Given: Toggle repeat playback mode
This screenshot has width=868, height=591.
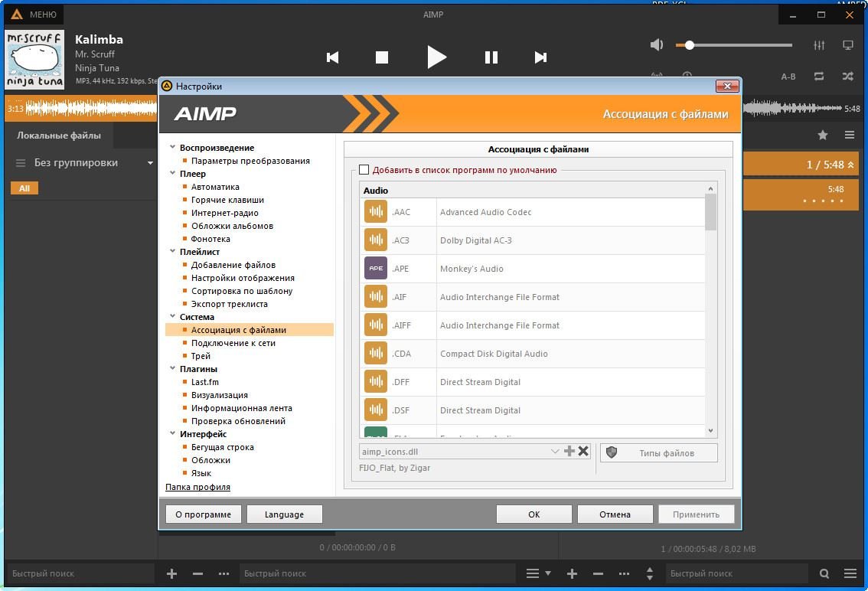Looking at the screenshot, I should click(819, 77).
